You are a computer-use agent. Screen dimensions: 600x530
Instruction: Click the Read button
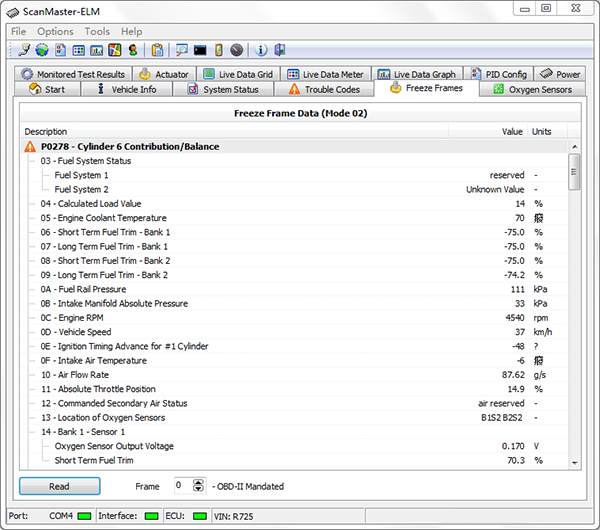pos(60,486)
